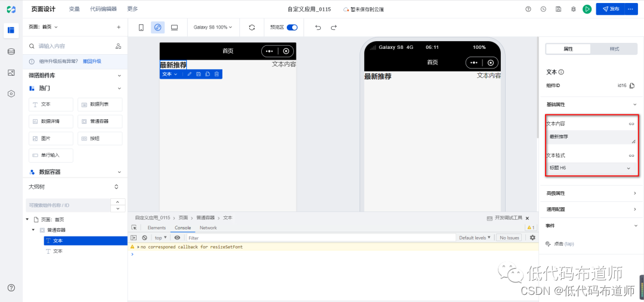Click the 最新推荐 text content field
Screen dimensions: 644x302
[x=592, y=138]
